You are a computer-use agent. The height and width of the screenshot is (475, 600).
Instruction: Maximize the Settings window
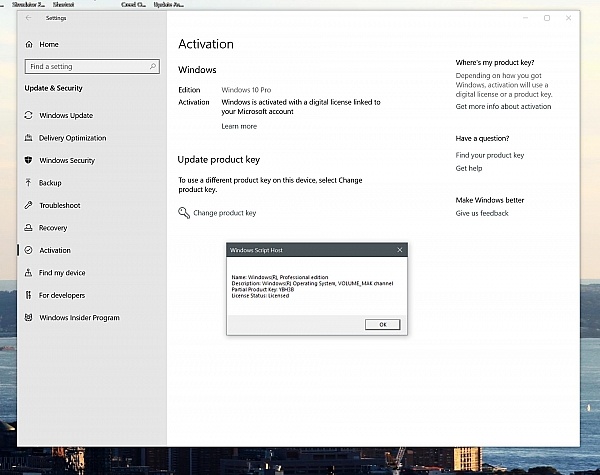pos(547,18)
